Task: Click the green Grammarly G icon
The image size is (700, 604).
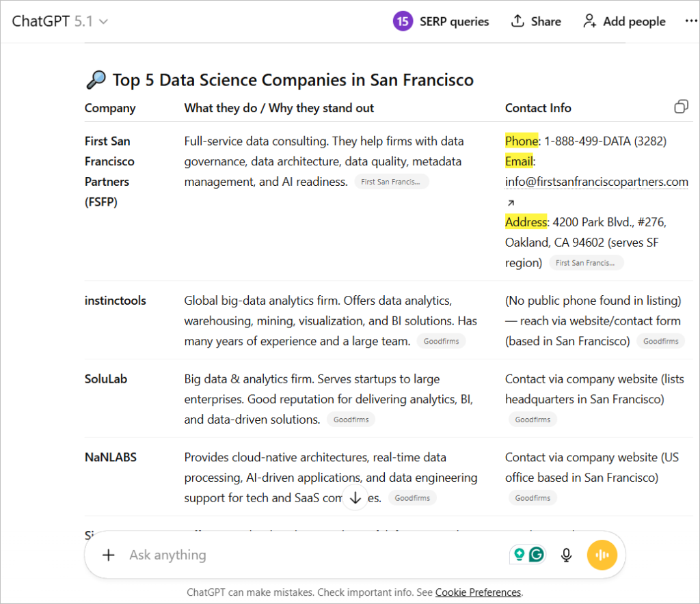Action: pyautogui.click(x=537, y=555)
